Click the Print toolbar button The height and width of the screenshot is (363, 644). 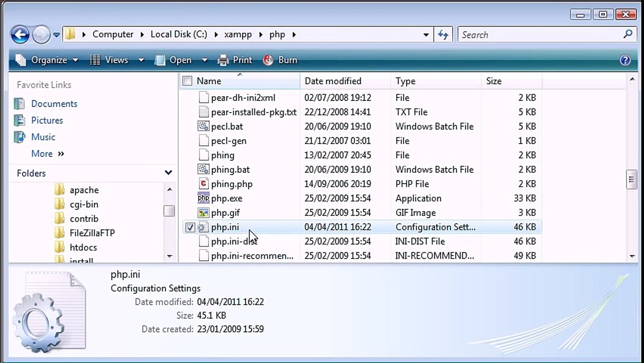pyautogui.click(x=235, y=60)
